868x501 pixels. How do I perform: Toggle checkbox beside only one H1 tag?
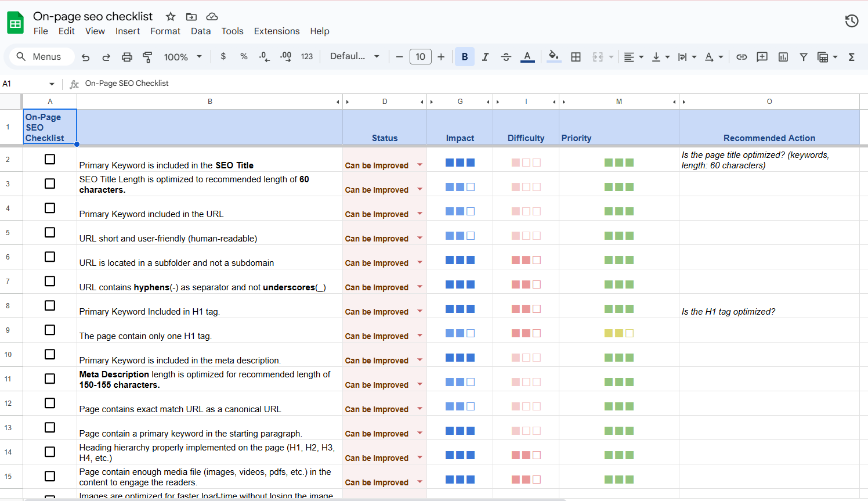(x=50, y=330)
